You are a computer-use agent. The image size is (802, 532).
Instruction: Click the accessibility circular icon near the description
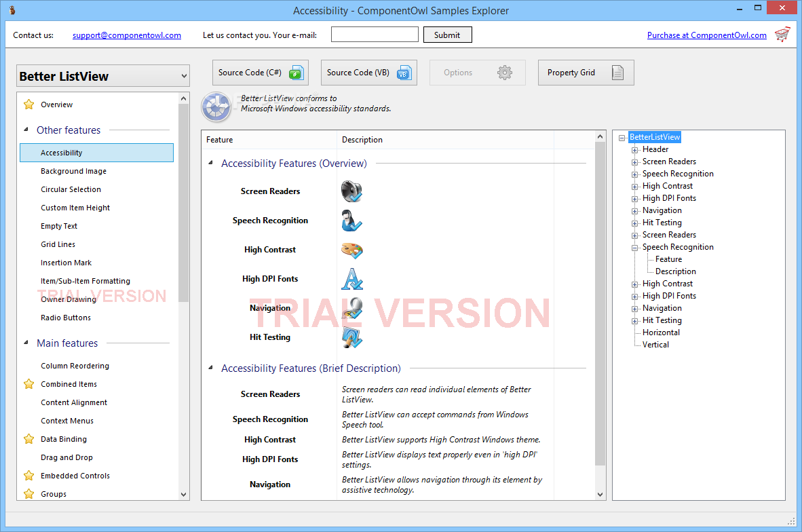(216, 107)
